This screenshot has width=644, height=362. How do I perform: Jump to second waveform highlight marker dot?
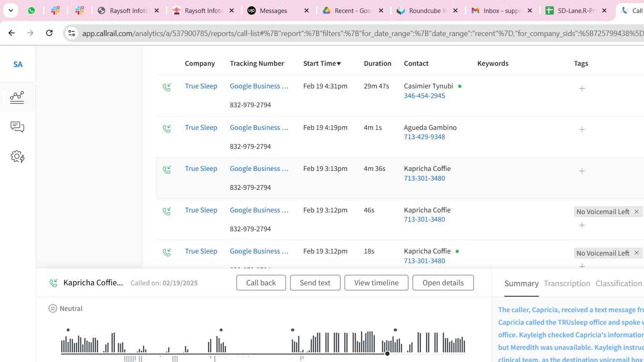221,330
